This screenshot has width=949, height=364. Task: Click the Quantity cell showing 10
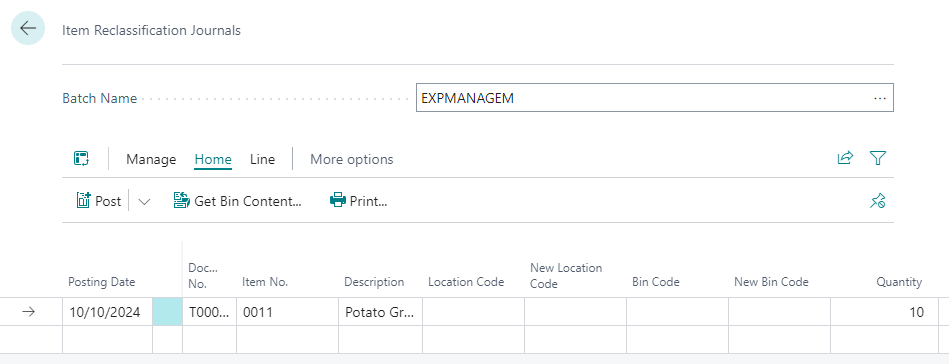point(884,312)
